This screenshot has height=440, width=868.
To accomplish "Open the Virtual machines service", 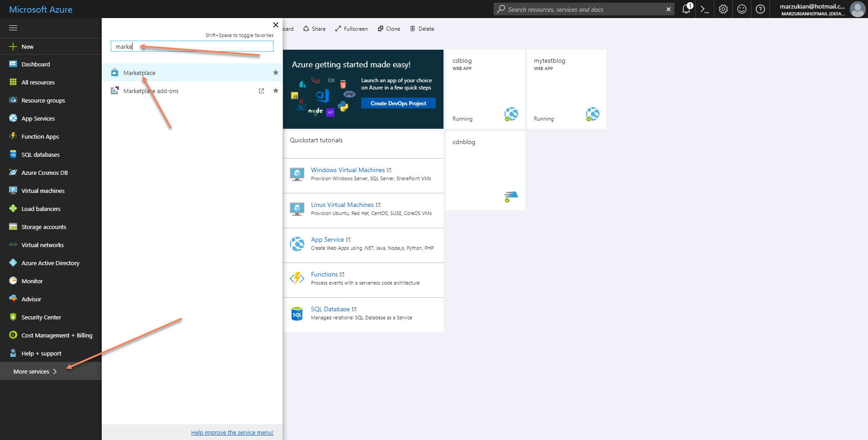I will [42, 190].
